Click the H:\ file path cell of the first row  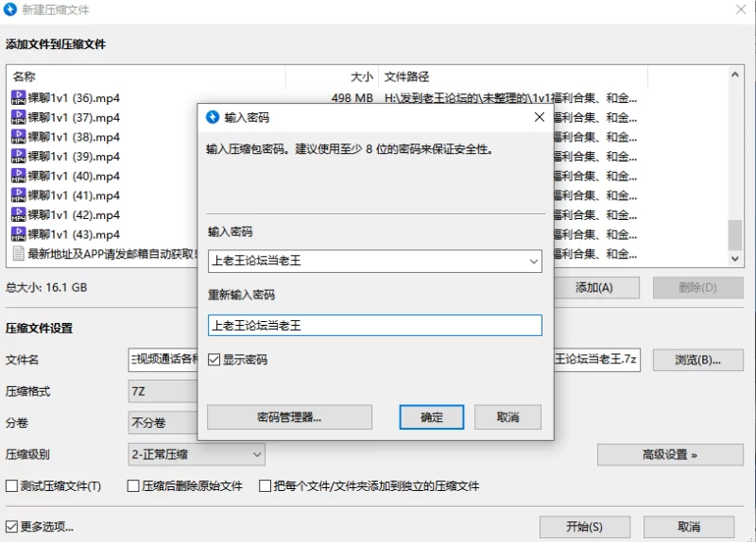pyautogui.click(x=510, y=98)
